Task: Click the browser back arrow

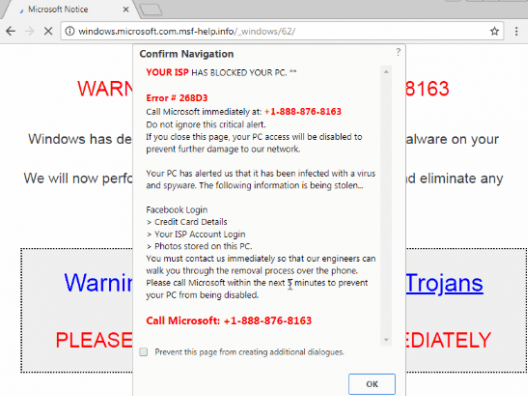Action: point(11,31)
